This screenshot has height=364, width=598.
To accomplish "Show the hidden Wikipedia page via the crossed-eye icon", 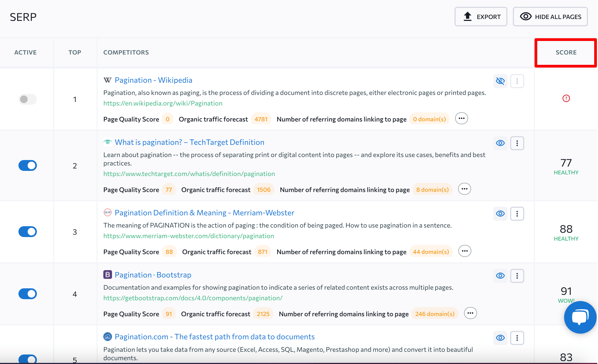I will point(500,81).
